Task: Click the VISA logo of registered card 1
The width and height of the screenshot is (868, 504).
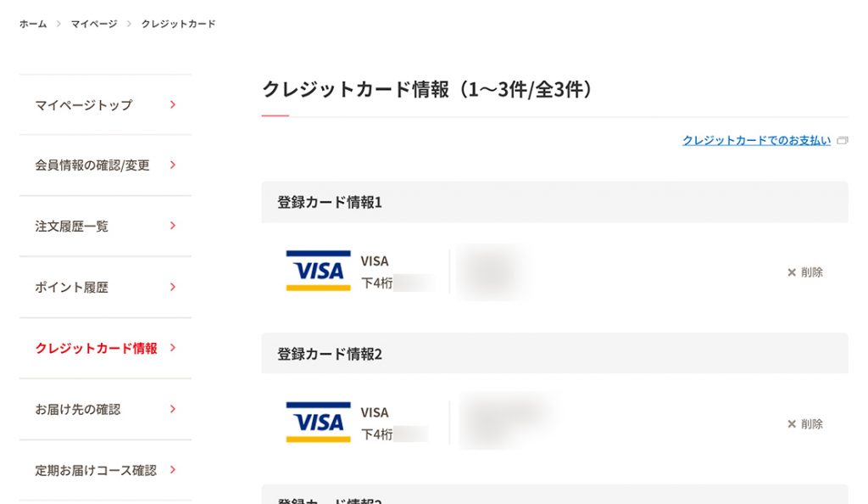Action: 318,271
